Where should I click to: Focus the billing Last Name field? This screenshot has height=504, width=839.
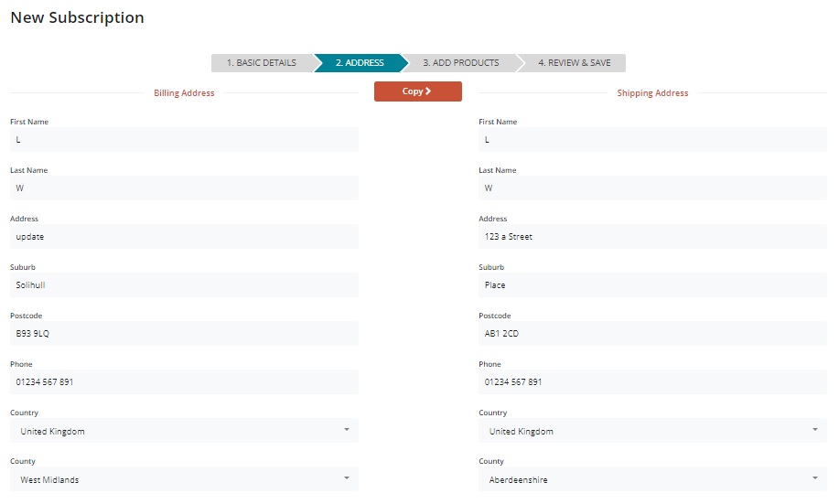click(184, 188)
